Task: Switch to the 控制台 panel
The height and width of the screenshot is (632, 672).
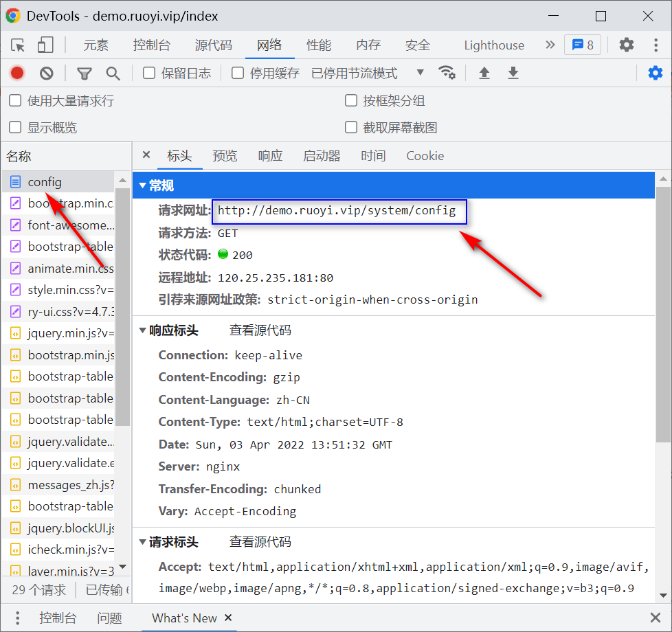Action: pos(152,45)
